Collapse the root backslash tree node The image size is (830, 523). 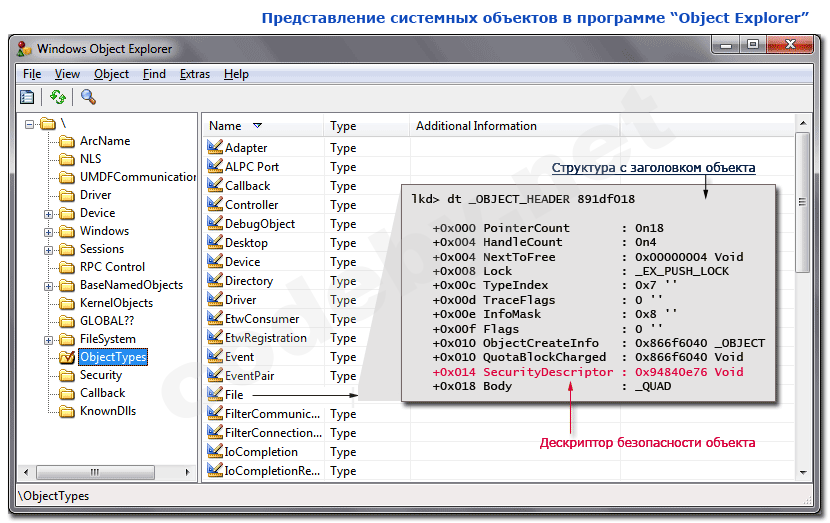(30, 124)
